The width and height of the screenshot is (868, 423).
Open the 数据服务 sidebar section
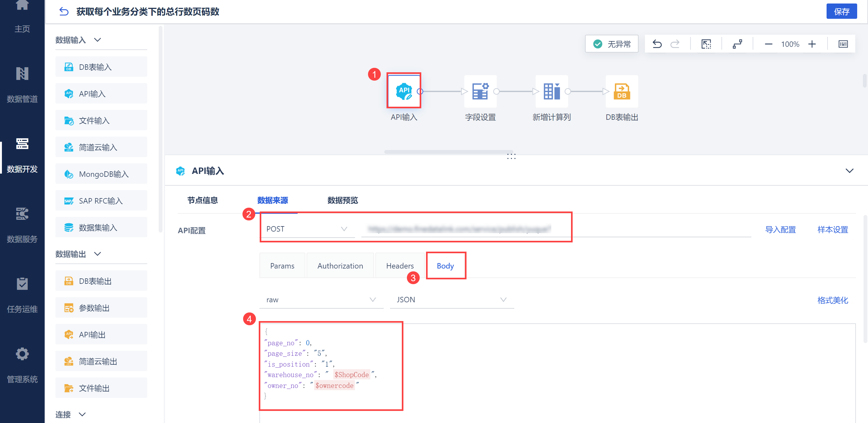[x=22, y=225]
